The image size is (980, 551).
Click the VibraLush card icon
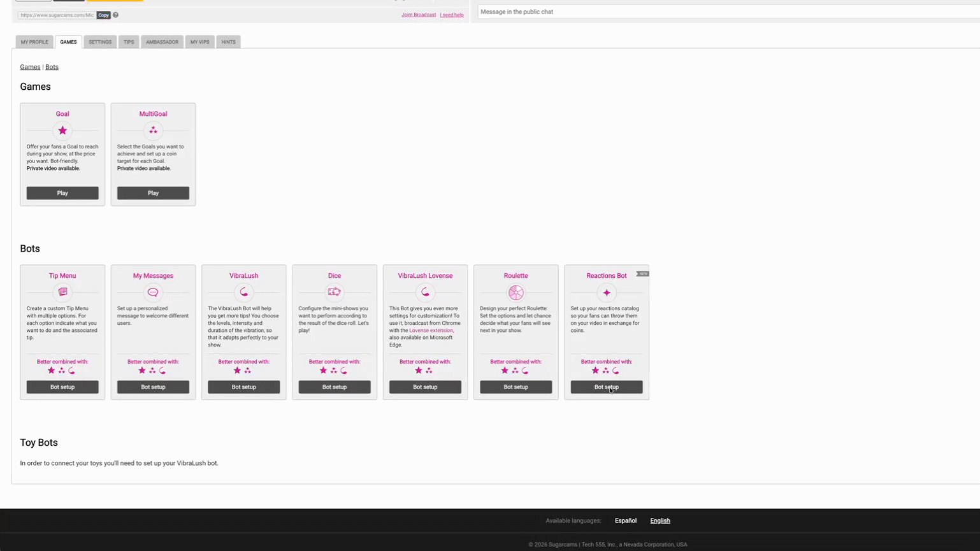(x=244, y=292)
